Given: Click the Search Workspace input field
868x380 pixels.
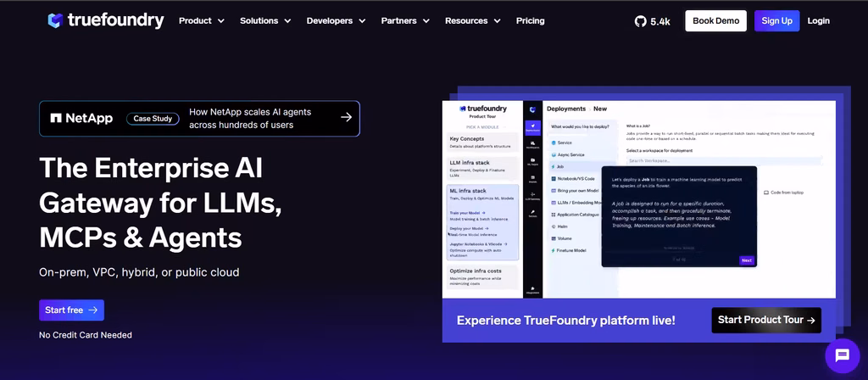Looking at the screenshot, I should [724, 160].
